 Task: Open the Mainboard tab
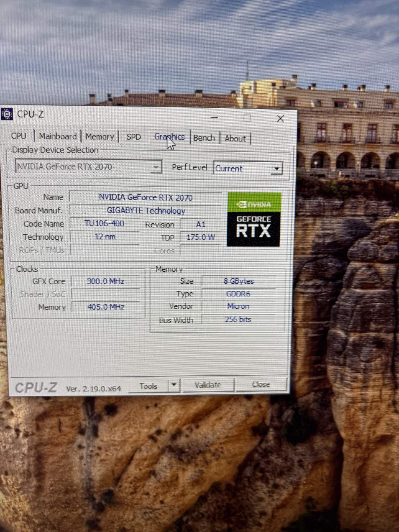pyautogui.click(x=58, y=136)
